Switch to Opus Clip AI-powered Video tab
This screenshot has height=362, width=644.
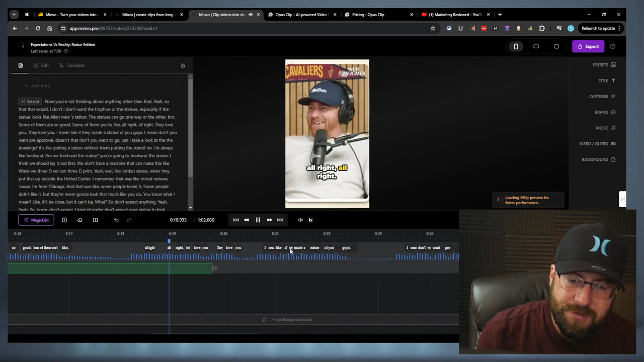302,15
